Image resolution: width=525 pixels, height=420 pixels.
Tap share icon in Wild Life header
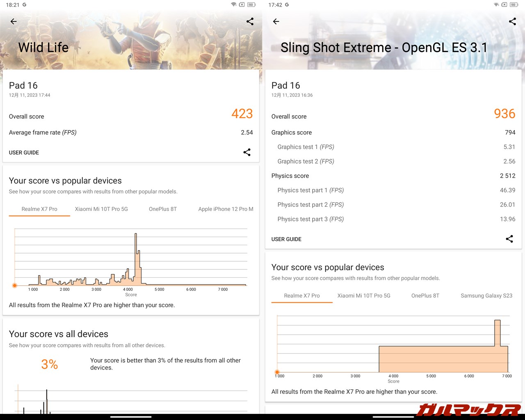[250, 21]
